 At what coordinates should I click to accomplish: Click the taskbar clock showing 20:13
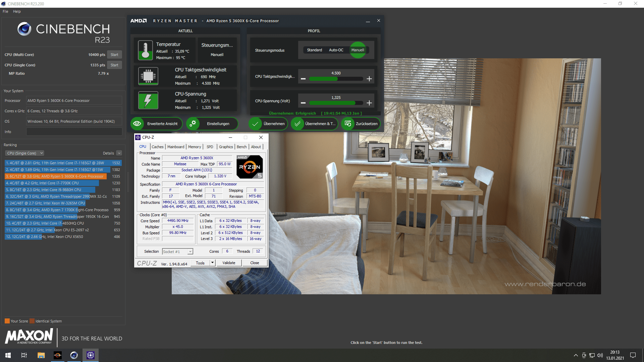click(615, 355)
